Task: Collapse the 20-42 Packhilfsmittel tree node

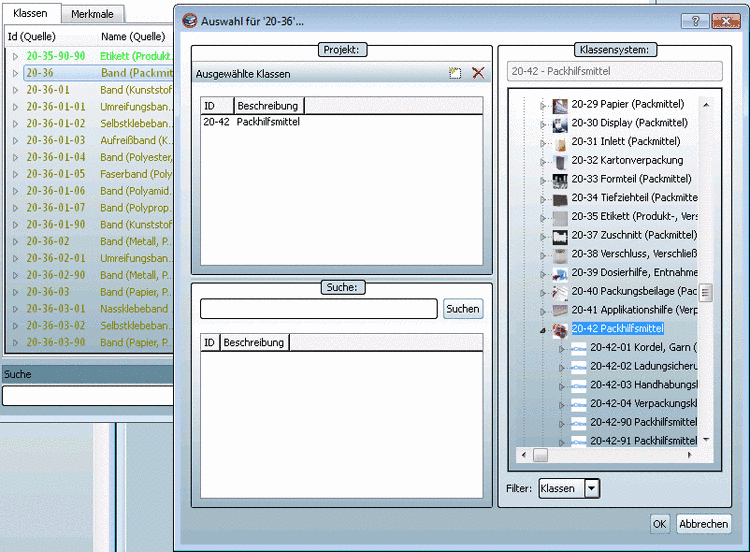Action: coord(543,330)
